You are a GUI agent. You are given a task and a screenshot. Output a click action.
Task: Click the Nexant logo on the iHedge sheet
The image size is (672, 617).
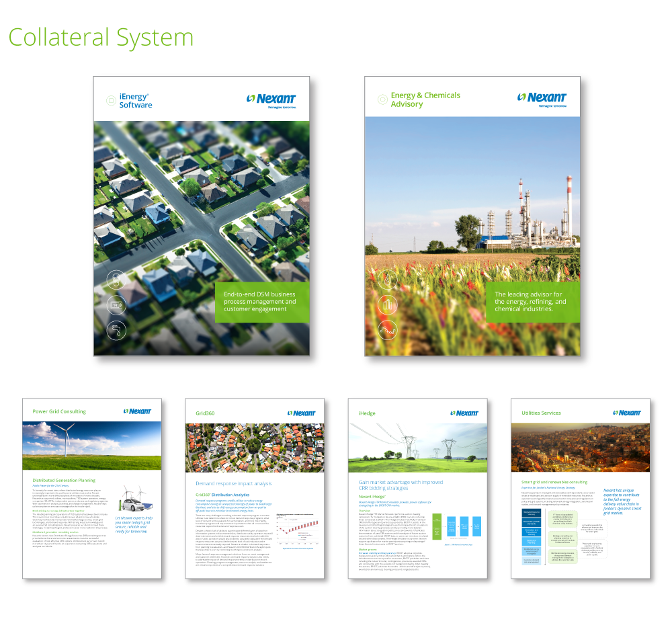click(x=464, y=413)
